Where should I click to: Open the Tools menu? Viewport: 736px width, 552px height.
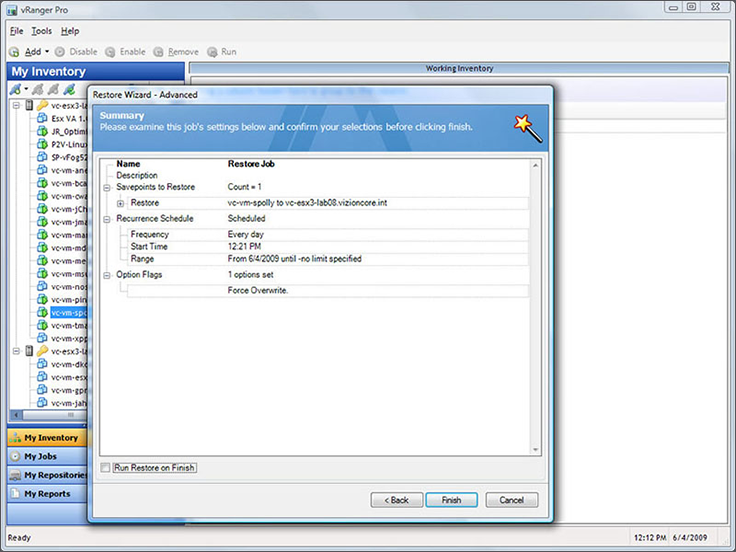[x=41, y=31]
